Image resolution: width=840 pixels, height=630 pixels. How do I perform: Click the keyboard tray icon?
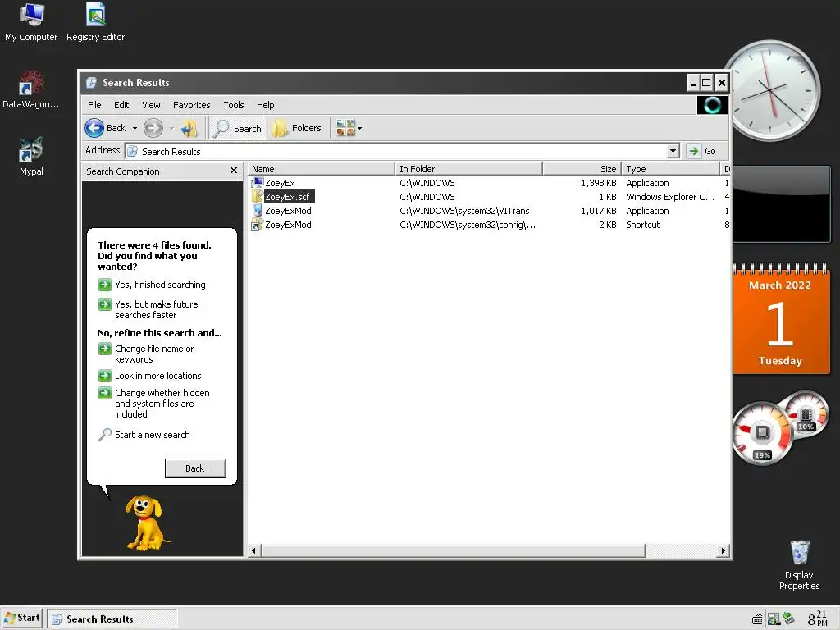(x=757, y=619)
